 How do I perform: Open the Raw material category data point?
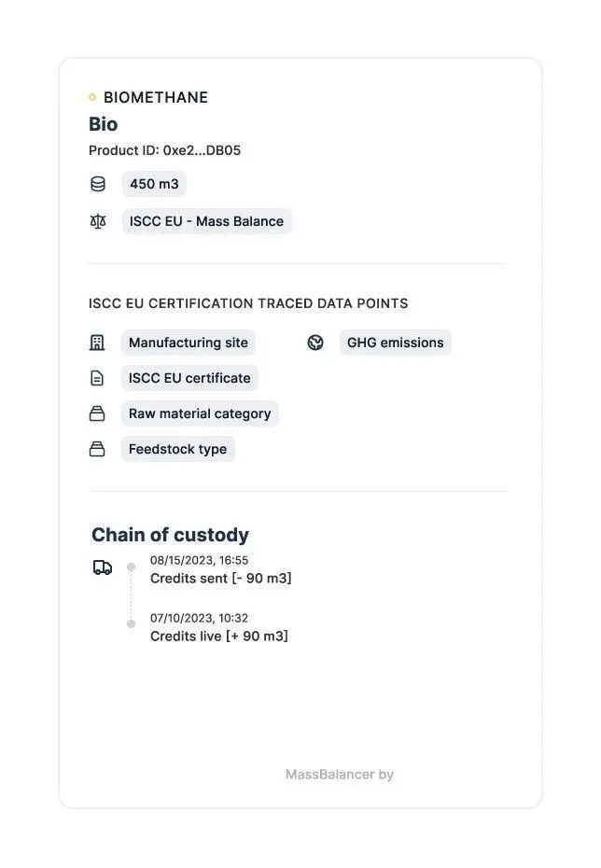pyautogui.click(x=200, y=413)
